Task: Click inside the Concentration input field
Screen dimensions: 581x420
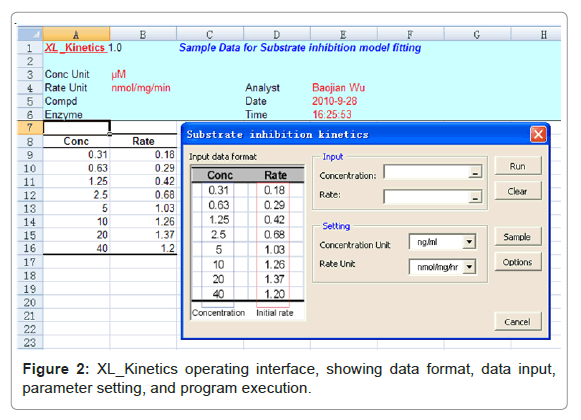Action: (426, 172)
